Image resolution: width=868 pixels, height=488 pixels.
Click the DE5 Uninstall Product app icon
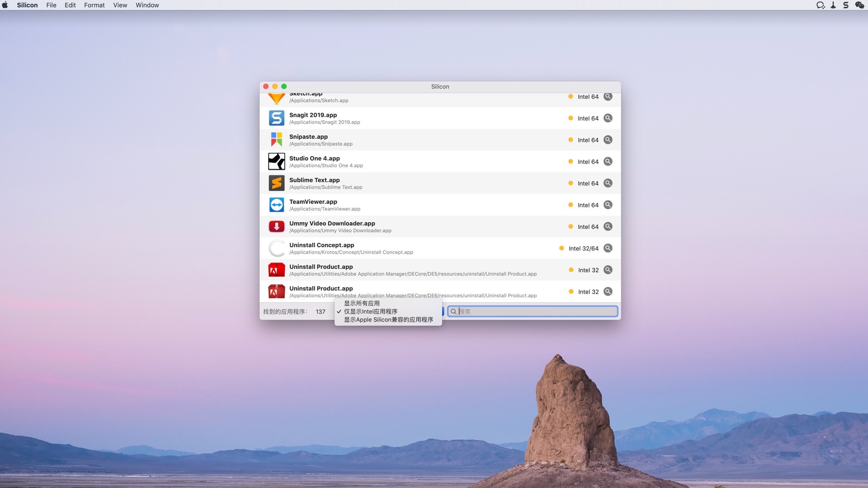point(276,270)
